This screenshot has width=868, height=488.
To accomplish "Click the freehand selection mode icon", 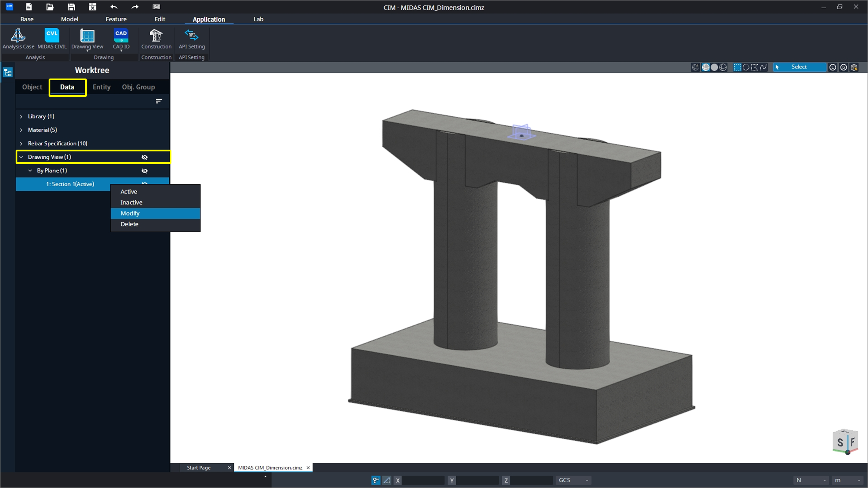I will (x=763, y=67).
